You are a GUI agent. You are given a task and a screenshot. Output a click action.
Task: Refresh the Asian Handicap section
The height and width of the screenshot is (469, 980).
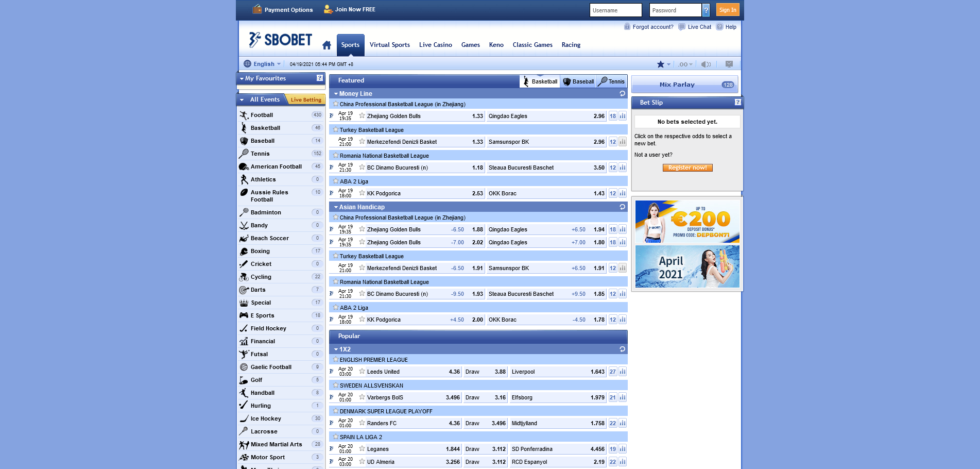[x=622, y=207]
